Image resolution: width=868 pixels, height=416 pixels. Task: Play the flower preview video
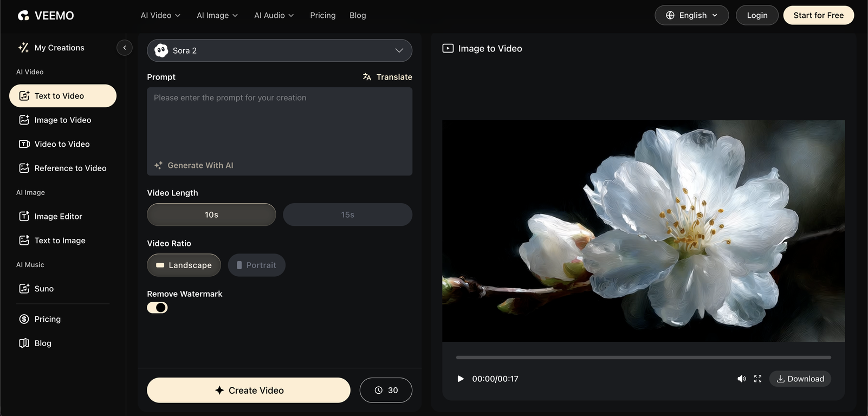(x=460, y=379)
